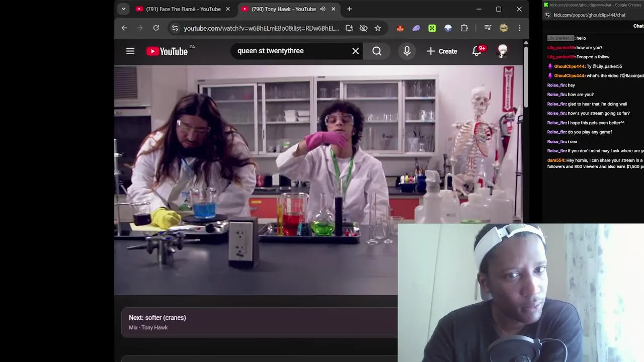Click Lily_parker55 on Dropped a follow message

(x=560, y=57)
